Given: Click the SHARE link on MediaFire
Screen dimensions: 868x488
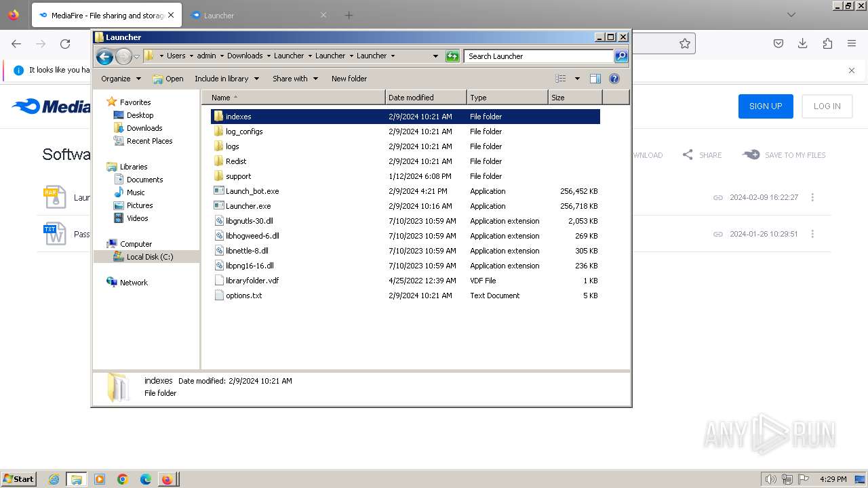Looking at the screenshot, I should click(702, 155).
